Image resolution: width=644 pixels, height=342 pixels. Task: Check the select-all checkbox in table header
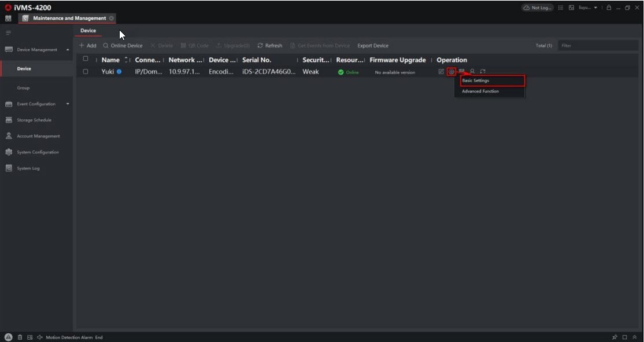pos(86,59)
